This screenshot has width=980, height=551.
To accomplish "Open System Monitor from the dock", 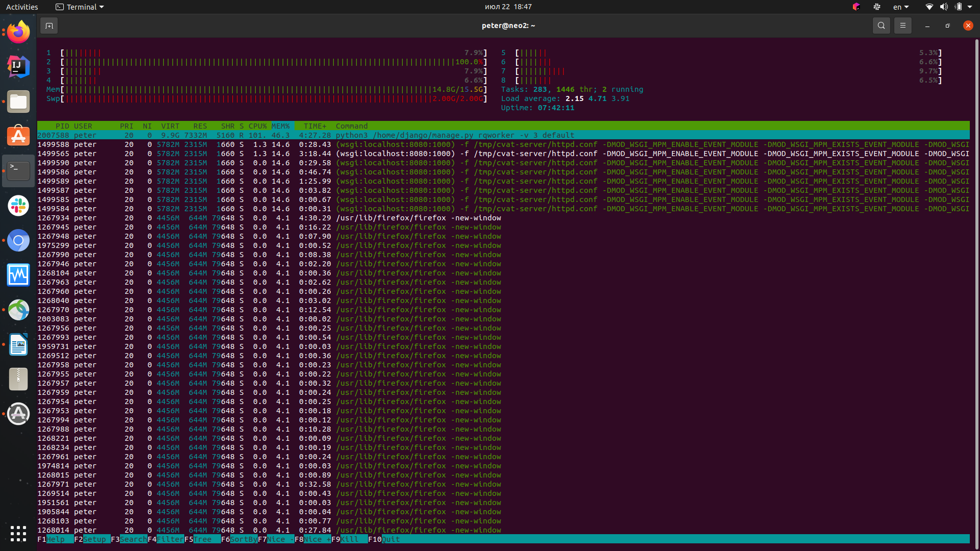I will click(x=18, y=275).
